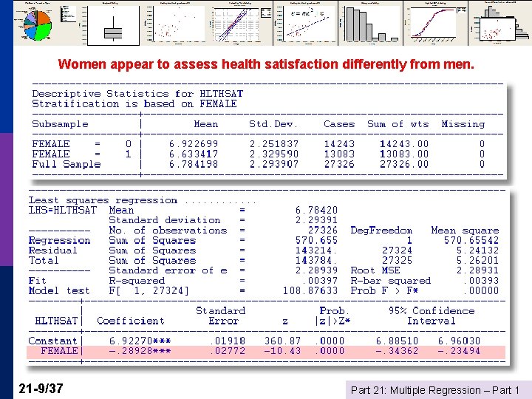Image resolution: width=532 pixels, height=399 pixels.
Task: Open the S-curve cumulative plot thumbnail
Action: (x=436, y=23)
